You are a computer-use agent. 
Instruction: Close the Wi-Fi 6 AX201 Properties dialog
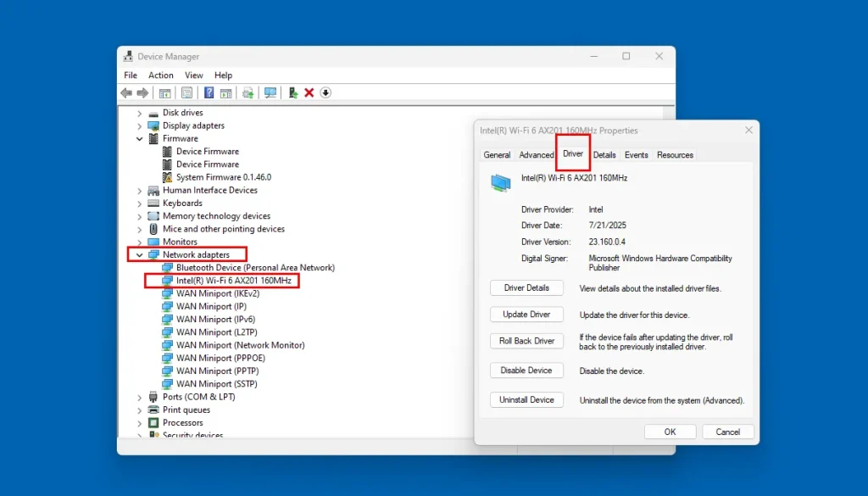748,130
